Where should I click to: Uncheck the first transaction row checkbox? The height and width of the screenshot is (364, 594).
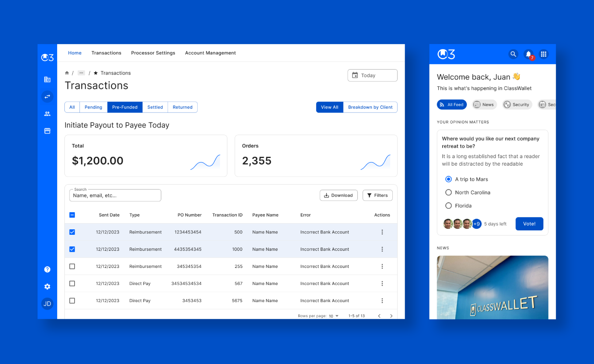click(x=72, y=232)
